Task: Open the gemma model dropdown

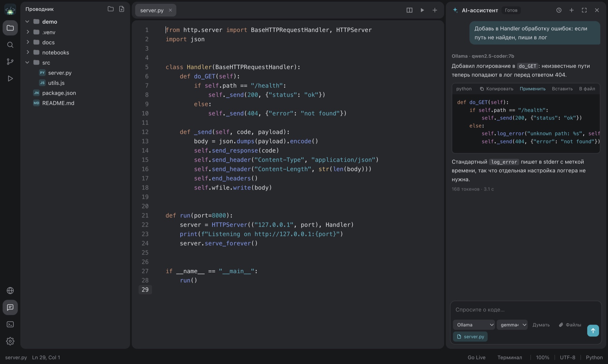Action: pos(512,325)
